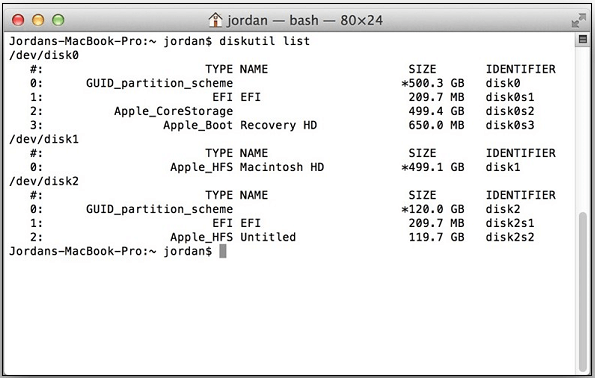Click identifier 'disk2s1'
The height and width of the screenshot is (378, 595).
510,223
